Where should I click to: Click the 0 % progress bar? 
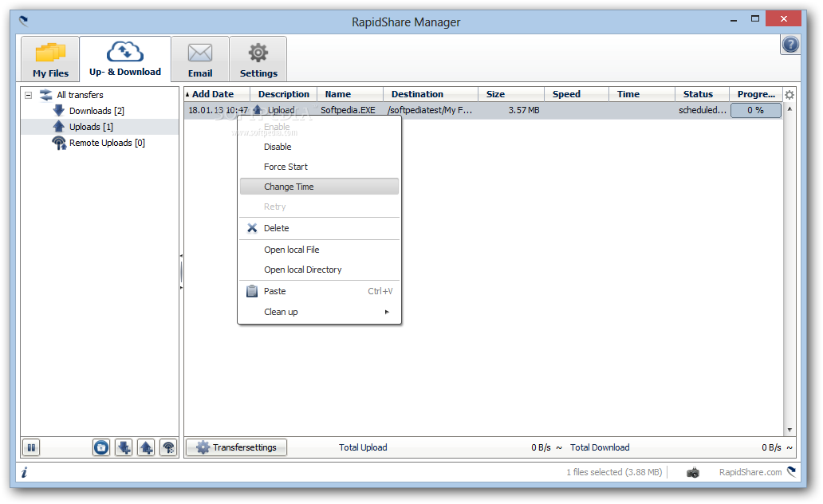pyautogui.click(x=756, y=110)
